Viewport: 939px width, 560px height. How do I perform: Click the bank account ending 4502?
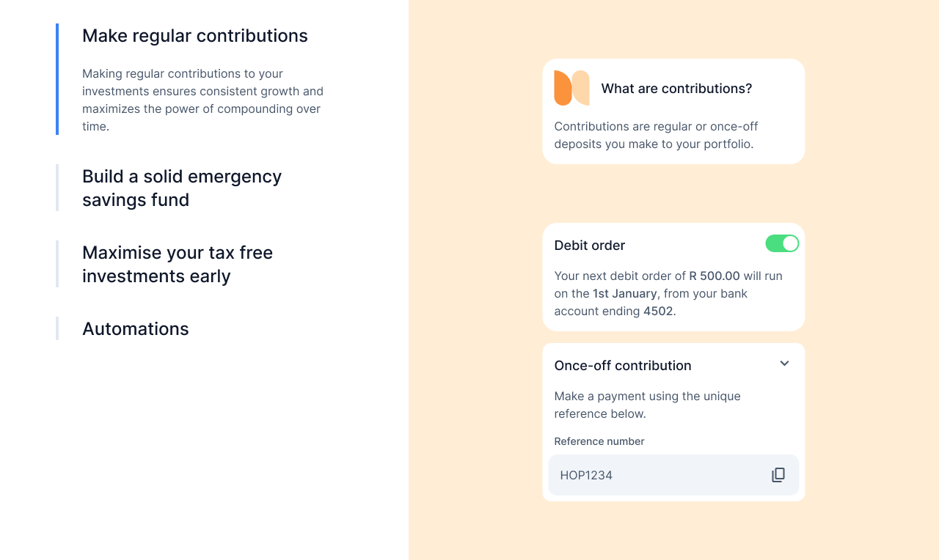(659, 312)
